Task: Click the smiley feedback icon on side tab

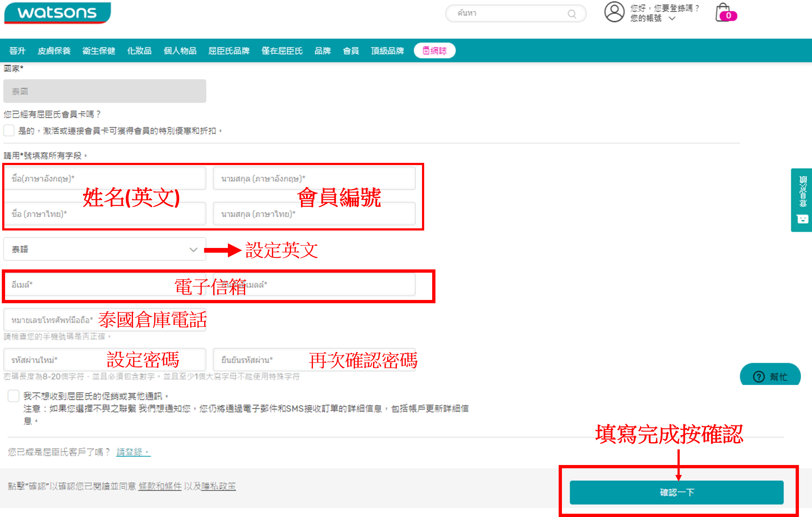Action: [x=802, y=219]
